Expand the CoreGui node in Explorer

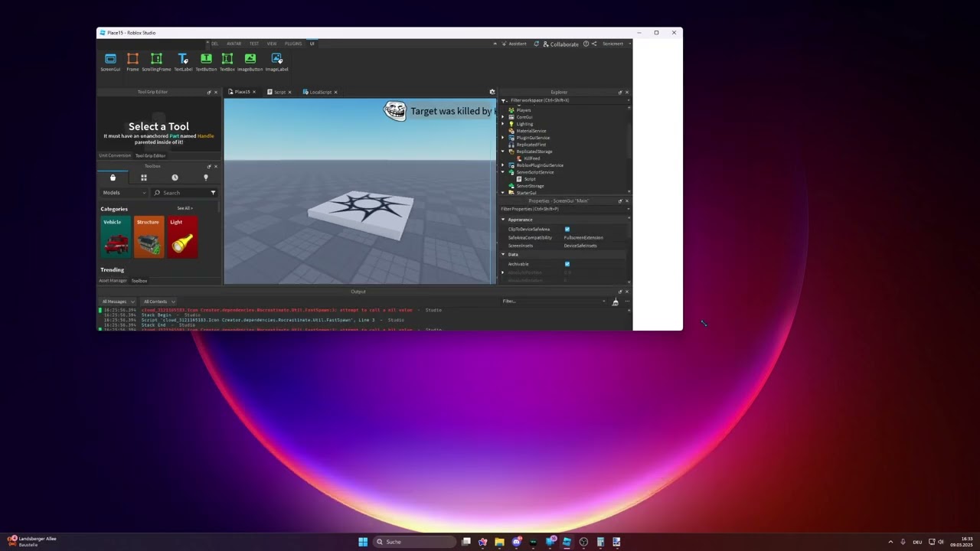point(503,117)
